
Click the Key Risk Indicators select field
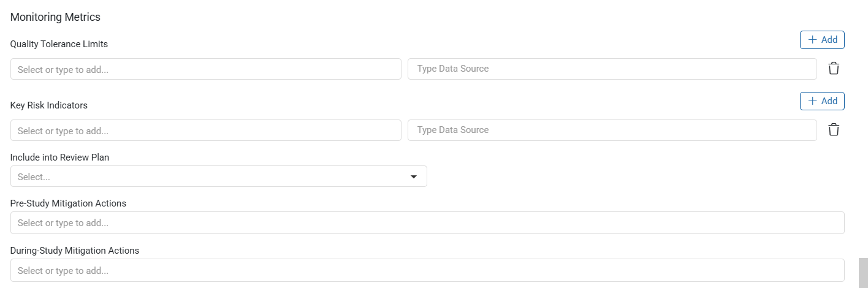(x=206, y=131)
